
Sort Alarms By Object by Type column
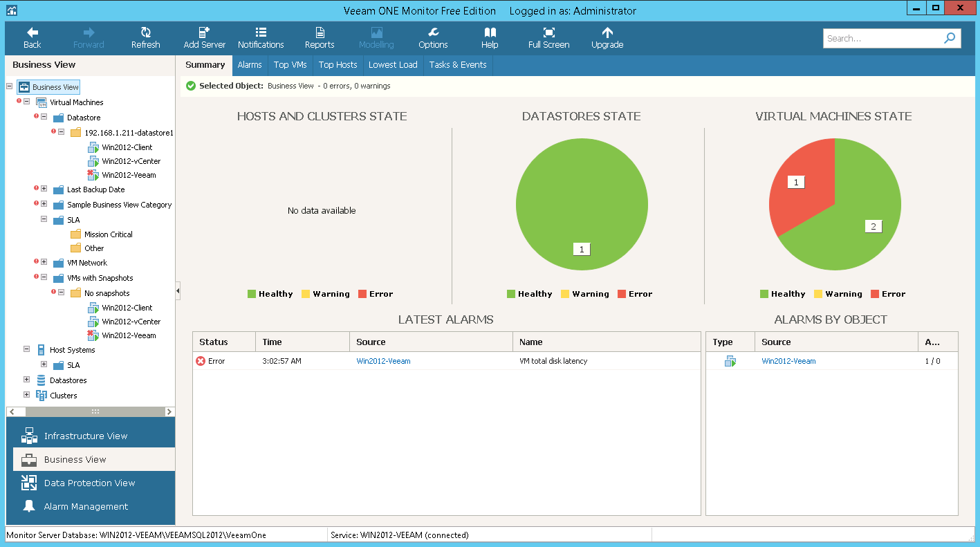pos(730,342)
